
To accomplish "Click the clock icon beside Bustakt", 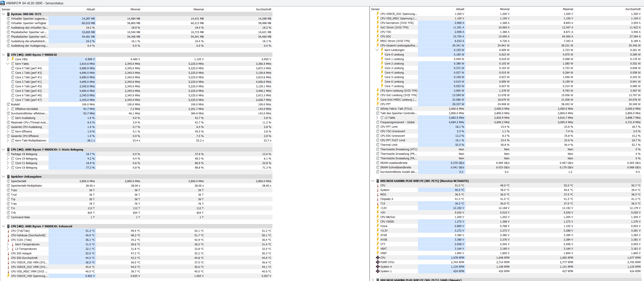I will (x=8, y=104).
